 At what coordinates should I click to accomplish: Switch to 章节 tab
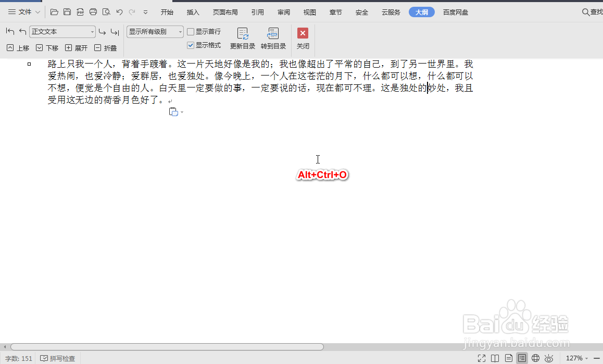pyautogui.click(x=336, y=12)
